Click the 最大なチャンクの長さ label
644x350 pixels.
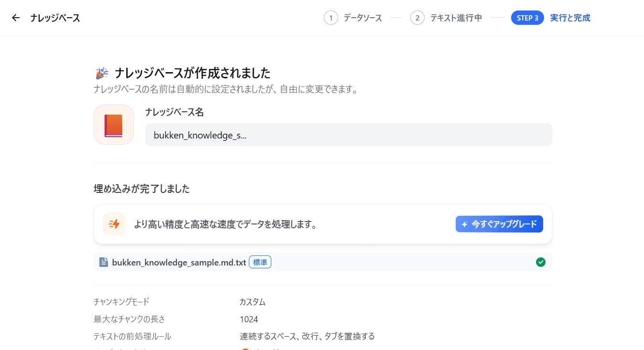tap(129, 319)
